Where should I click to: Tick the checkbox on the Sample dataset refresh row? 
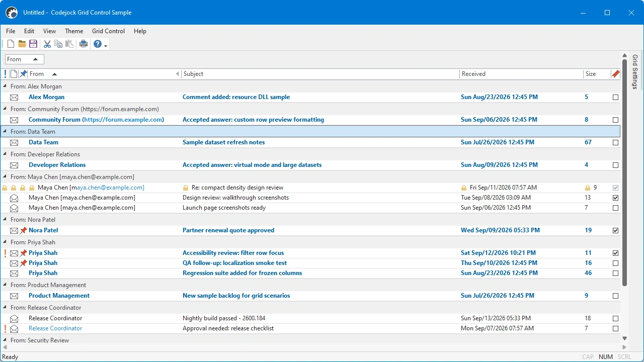[615, 143]
